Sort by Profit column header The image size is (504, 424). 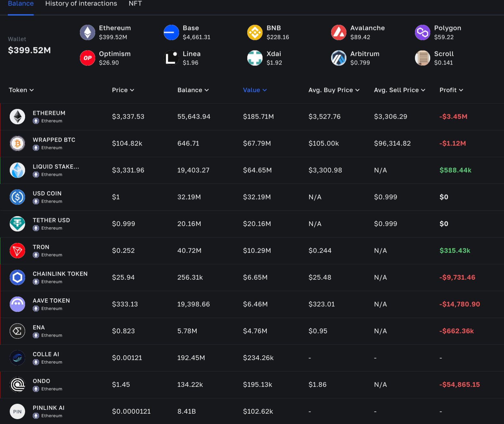(451, 90)
